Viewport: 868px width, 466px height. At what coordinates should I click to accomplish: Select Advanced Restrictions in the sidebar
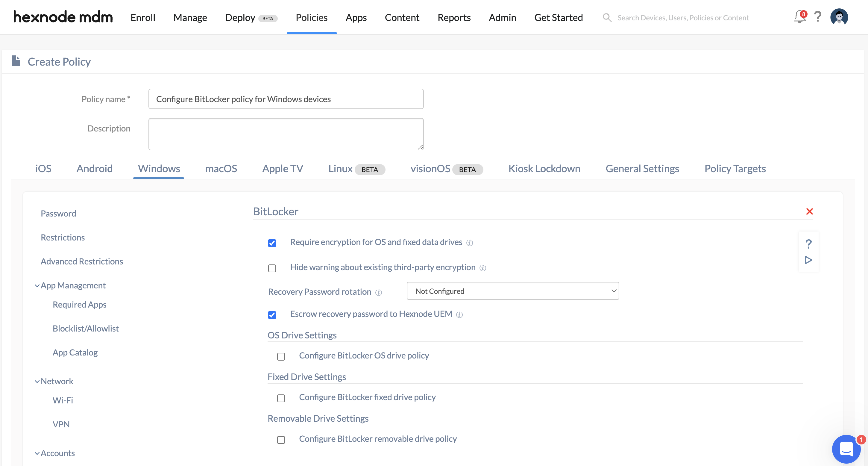click(81, 261)
